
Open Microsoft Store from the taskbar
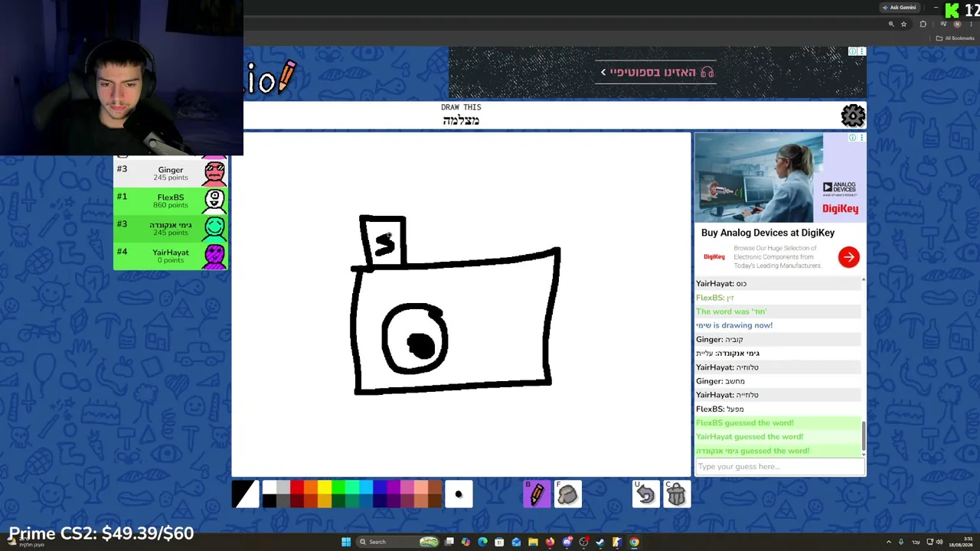499,542
